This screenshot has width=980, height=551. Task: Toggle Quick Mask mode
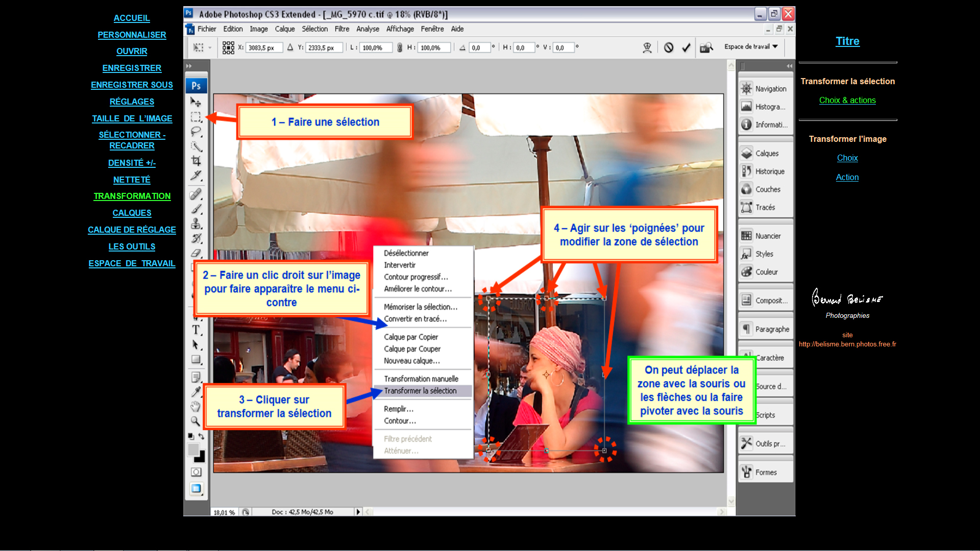coord(196,472)
